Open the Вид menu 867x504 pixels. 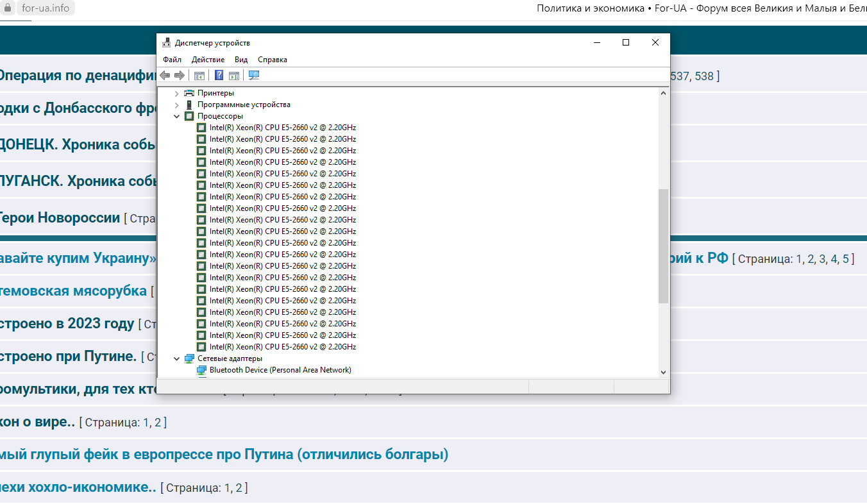(x=241, y=60)
